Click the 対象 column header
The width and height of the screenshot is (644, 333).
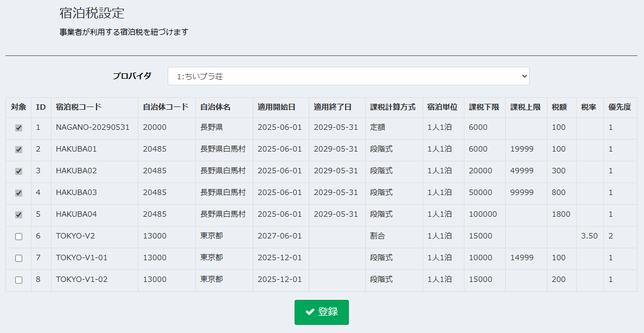pos(18,107)
